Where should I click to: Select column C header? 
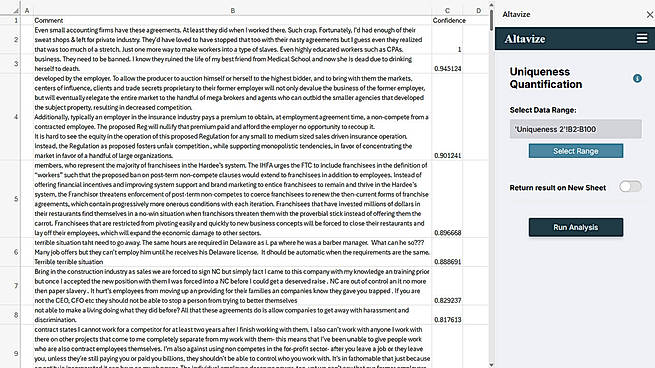pyautogui.click(x=447, y=10)
